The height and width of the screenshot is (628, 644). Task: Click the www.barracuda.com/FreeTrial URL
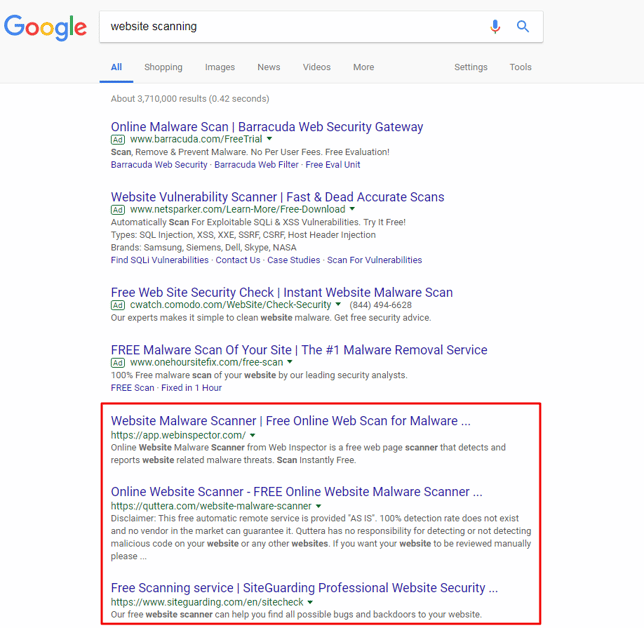[196, 139]
